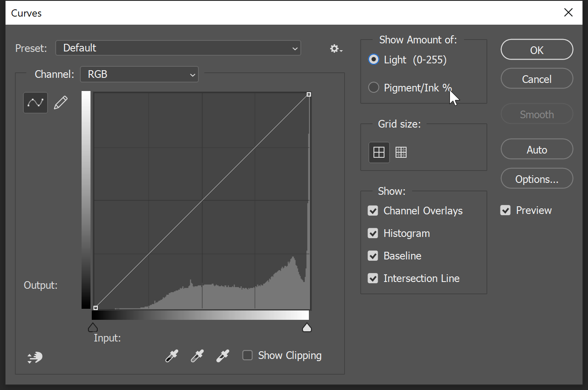Pick the gray point eyedropper

click(x=197, y=356)
